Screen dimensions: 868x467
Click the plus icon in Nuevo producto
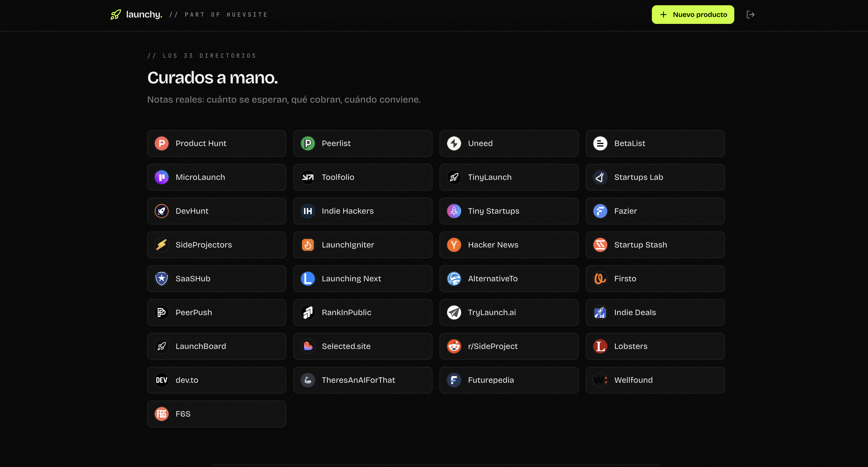(664, 15)
